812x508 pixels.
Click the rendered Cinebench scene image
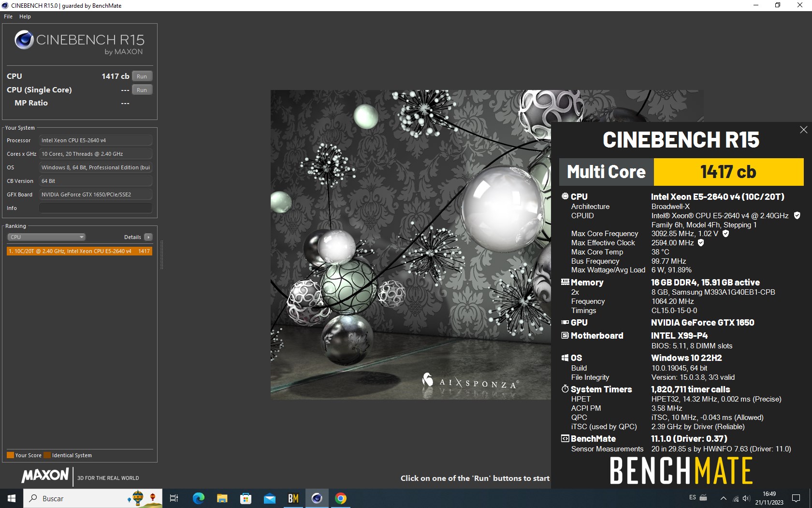[x=410, y=244]
